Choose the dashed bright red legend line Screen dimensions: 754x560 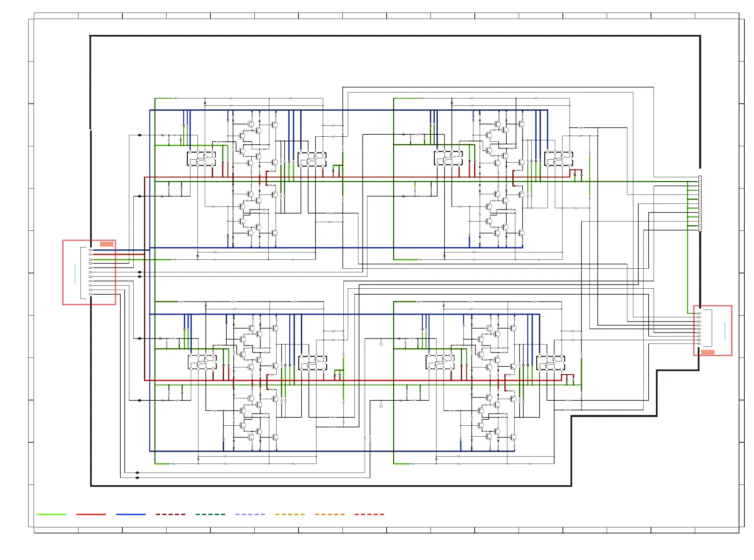coord(369,514)
